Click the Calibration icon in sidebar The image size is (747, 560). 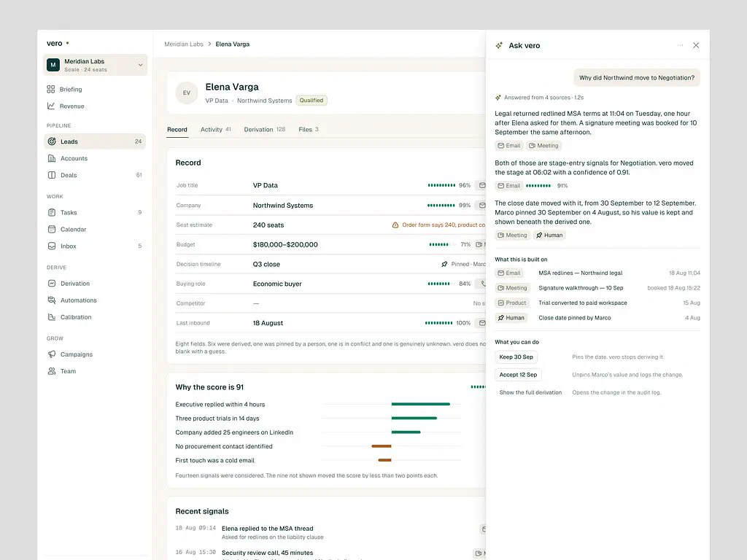pyautogui.click(x=52, y=317)
